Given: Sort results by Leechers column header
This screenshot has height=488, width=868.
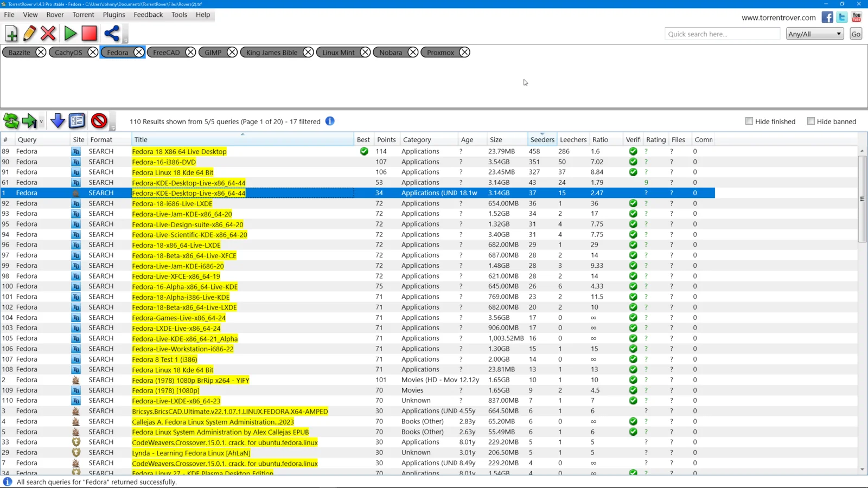Looking at the screenshot, I should 573,139.
